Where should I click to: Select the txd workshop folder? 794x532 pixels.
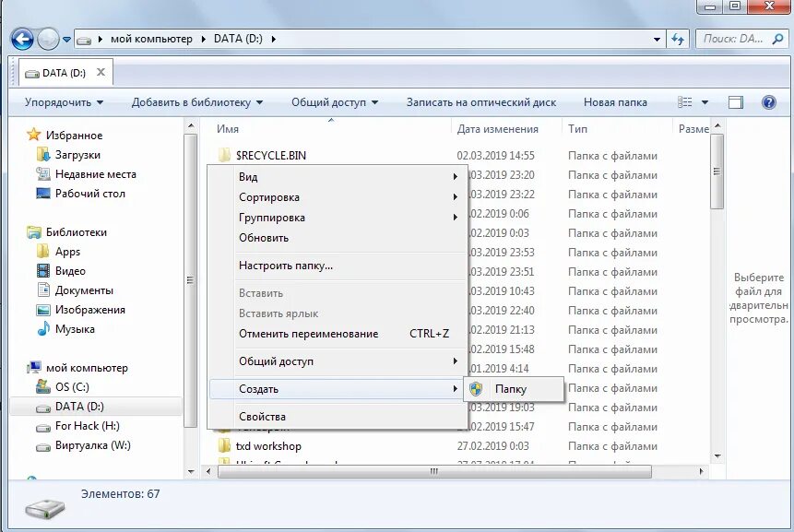[268, 446]
